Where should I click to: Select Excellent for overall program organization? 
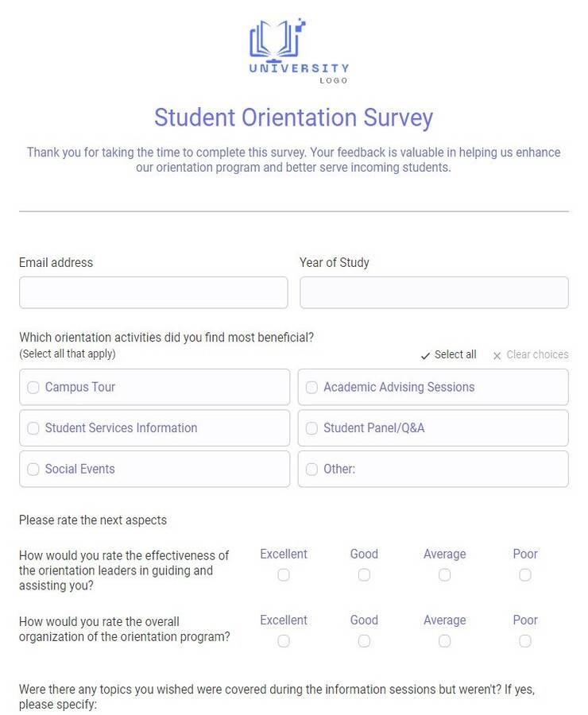[x=284, y=640]
